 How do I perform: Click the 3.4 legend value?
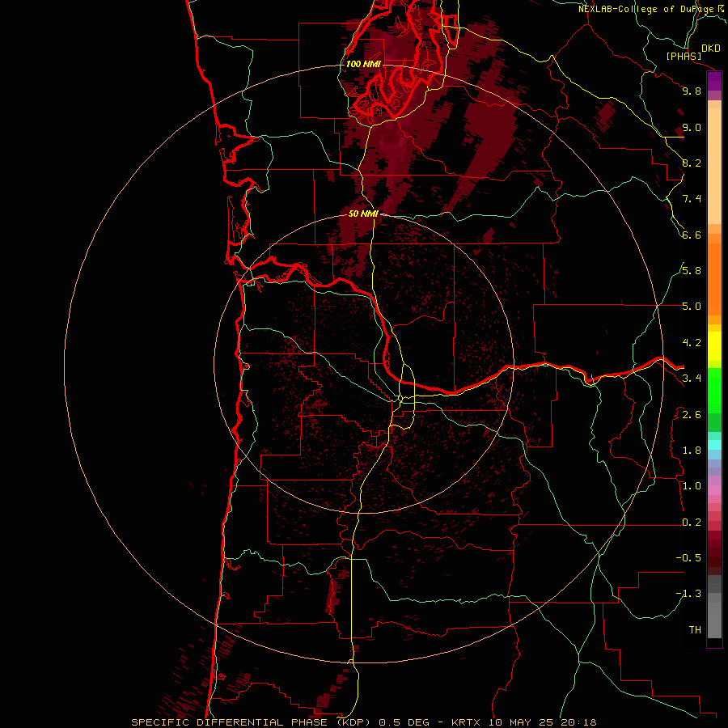click(x=692, y=379)
